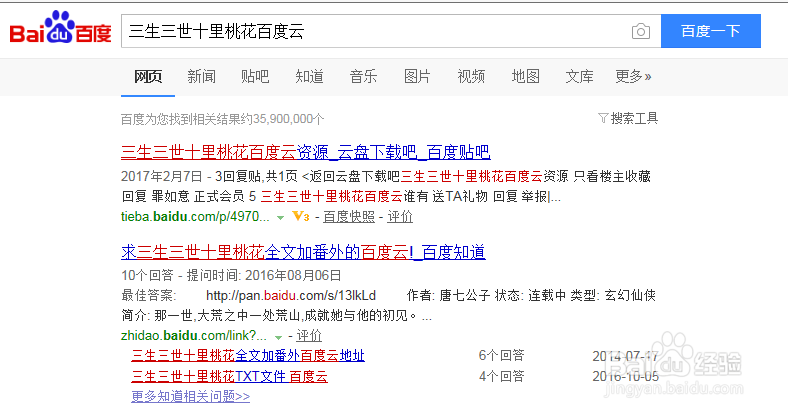Go to the 知道 tab
Image resolution: width=788 pixels, height=416 pixels.
tap(310, 77)
